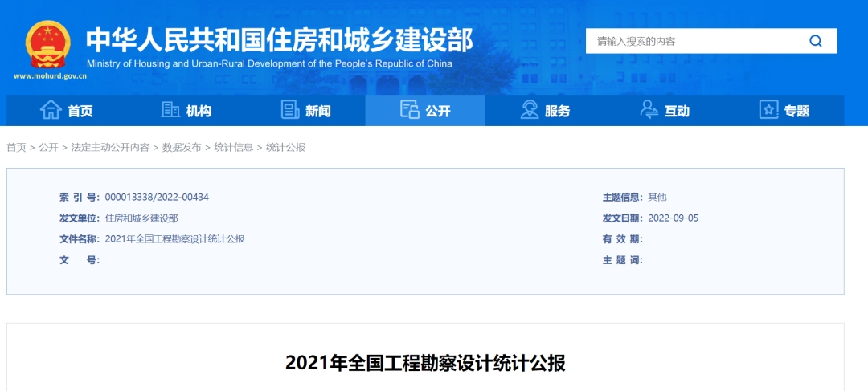Click the 发文日期 label
This screenshot has height=391, width=868.
(x=623, y=218)
